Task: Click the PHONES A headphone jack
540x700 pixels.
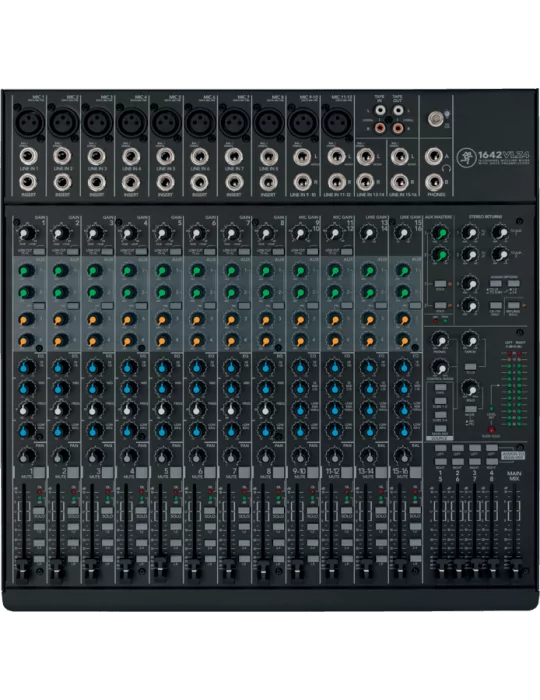Action: click(x=434, y=157)
